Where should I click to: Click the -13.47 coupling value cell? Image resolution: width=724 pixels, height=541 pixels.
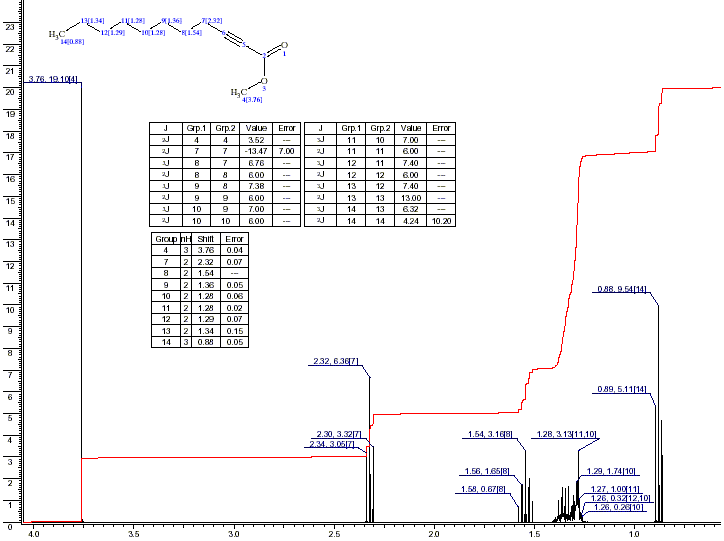pos(256,151)
